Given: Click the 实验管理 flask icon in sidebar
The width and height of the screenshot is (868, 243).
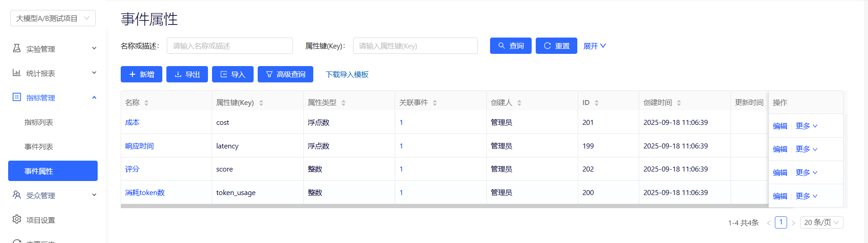Looking at the screenshot, I should (17, 48).
